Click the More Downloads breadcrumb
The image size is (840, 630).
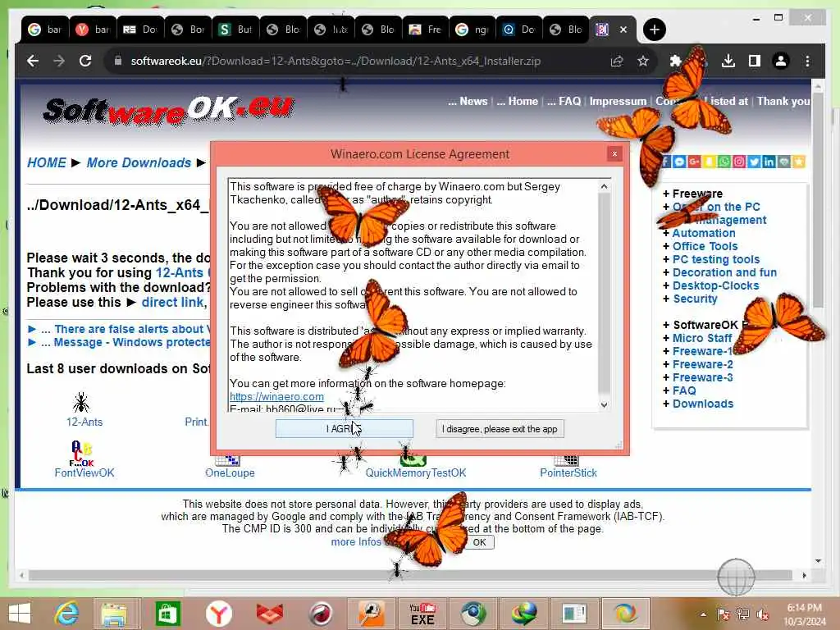click(x=139, y=162)
